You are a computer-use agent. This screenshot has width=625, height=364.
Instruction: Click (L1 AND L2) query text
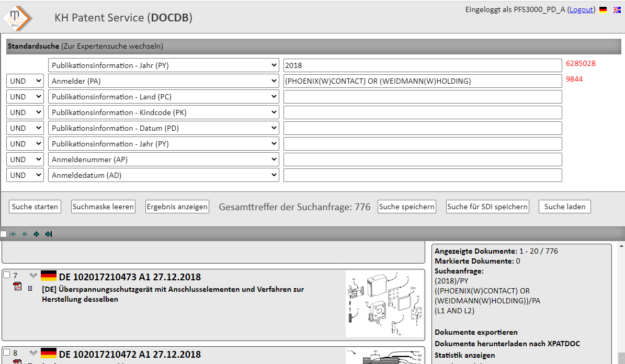tap(454, 311)
